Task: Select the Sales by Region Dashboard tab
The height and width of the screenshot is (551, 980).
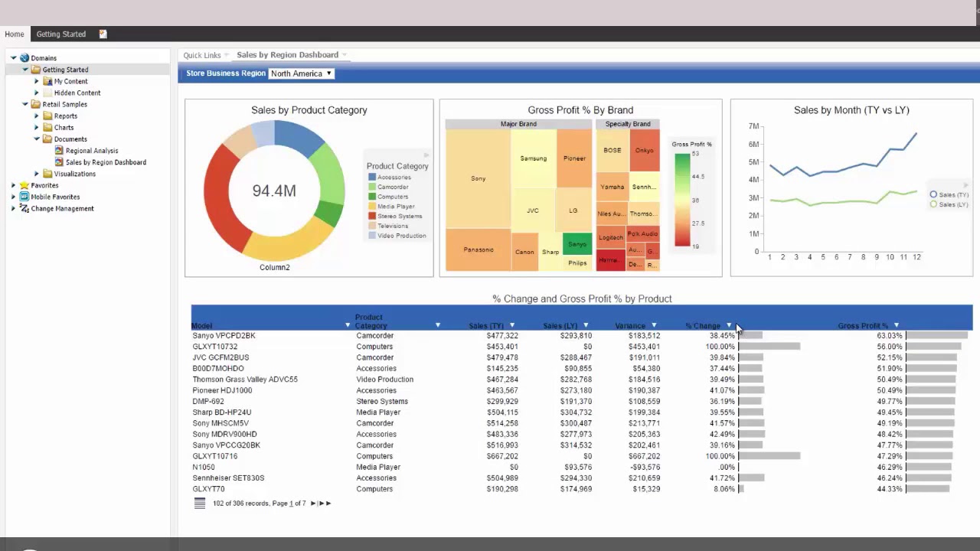Action: [287, 55]
